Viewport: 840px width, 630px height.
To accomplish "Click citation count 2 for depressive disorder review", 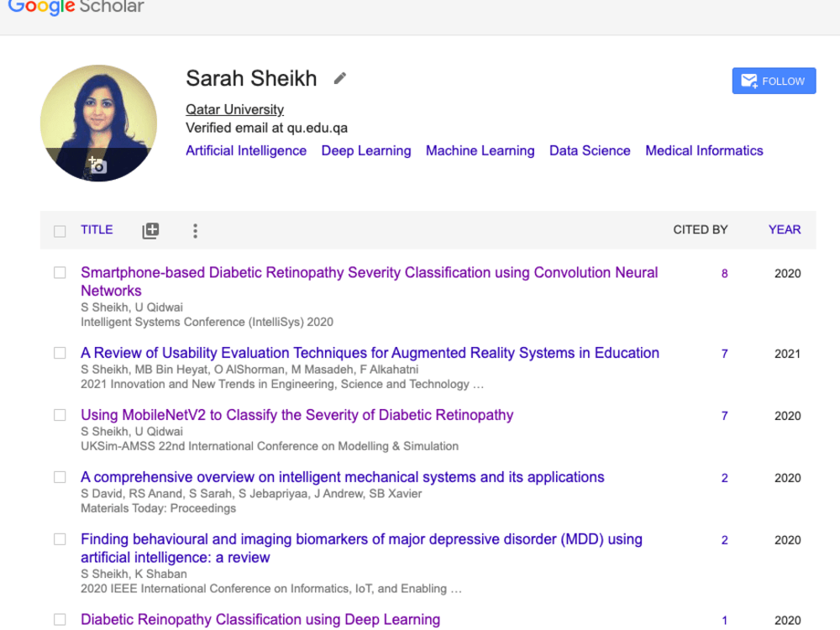I will (x=724, y=540).
